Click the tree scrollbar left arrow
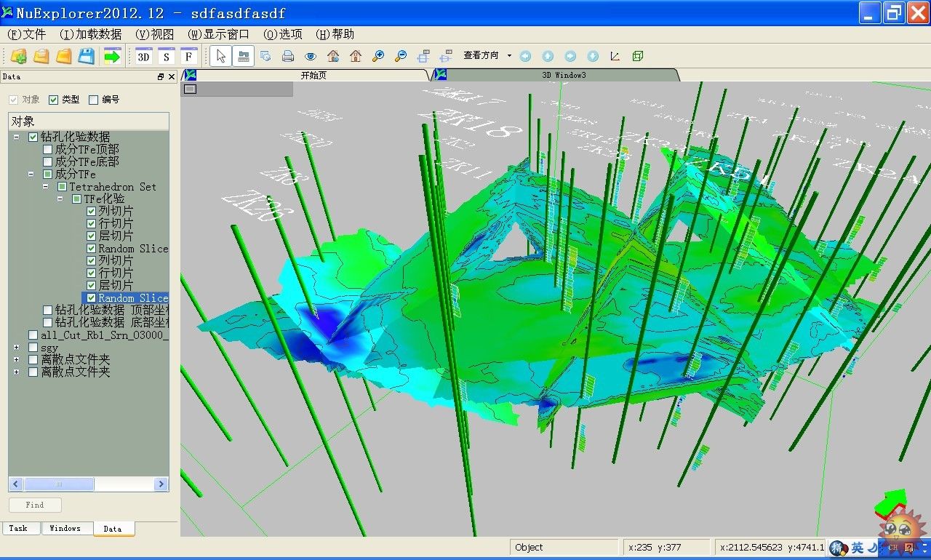Viewport: 931px width, 560px height. point(16,484)
